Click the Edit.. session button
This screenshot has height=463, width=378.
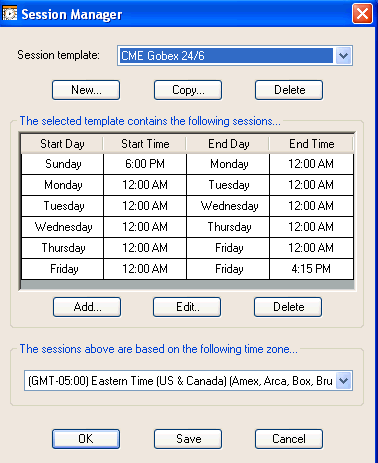click(x=187, y=307)
